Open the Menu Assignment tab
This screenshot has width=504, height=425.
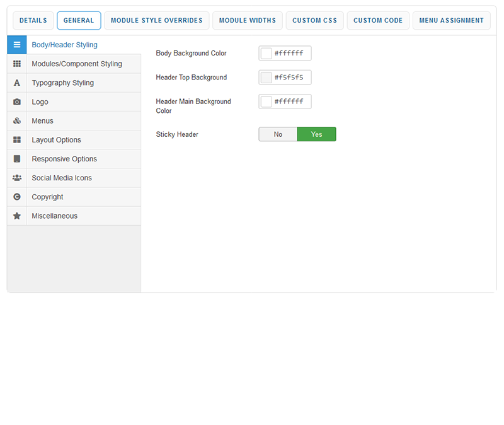(x=452, y=20)
